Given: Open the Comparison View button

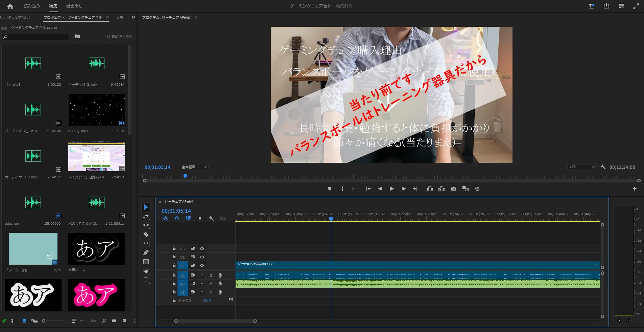Looking at the screenshot, I should coord(466,189).
